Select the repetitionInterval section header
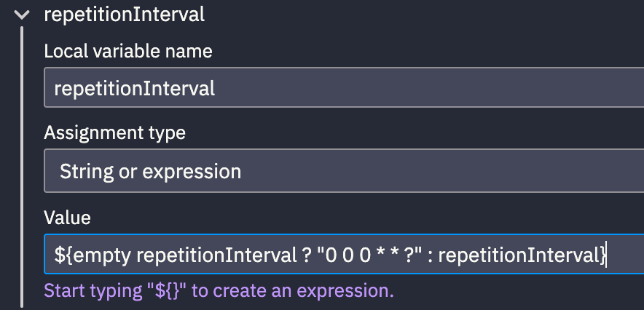The height and width of the screenshot is (310, 644). point(124,15)
